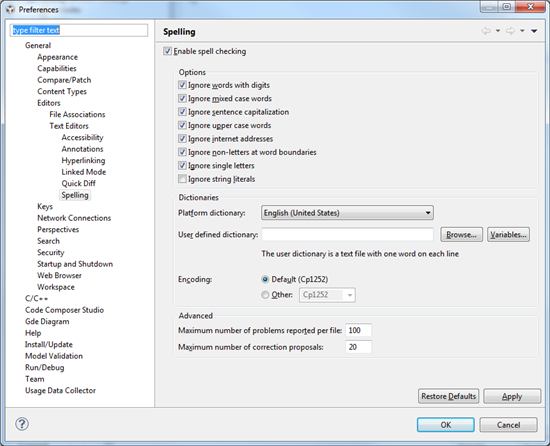Click the Browse... button
Screen dimensions: 550x446
(461, 235)
